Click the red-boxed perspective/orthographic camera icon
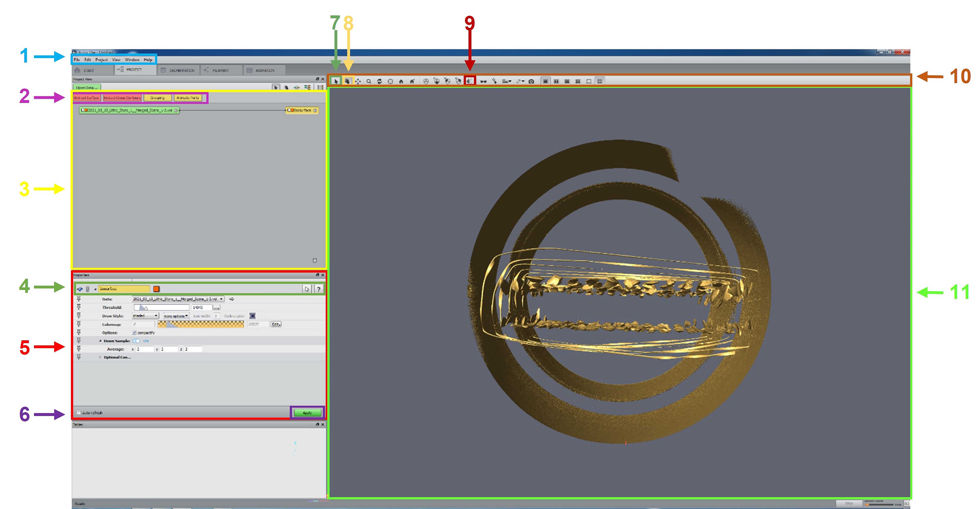 pos(470,81)
